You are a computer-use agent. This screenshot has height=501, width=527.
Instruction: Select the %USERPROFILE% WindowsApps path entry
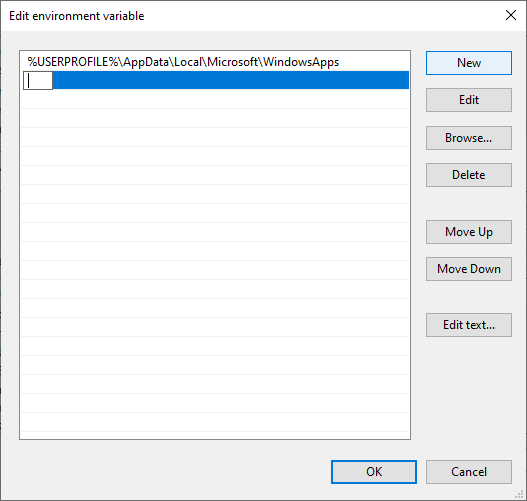(215, 62)
